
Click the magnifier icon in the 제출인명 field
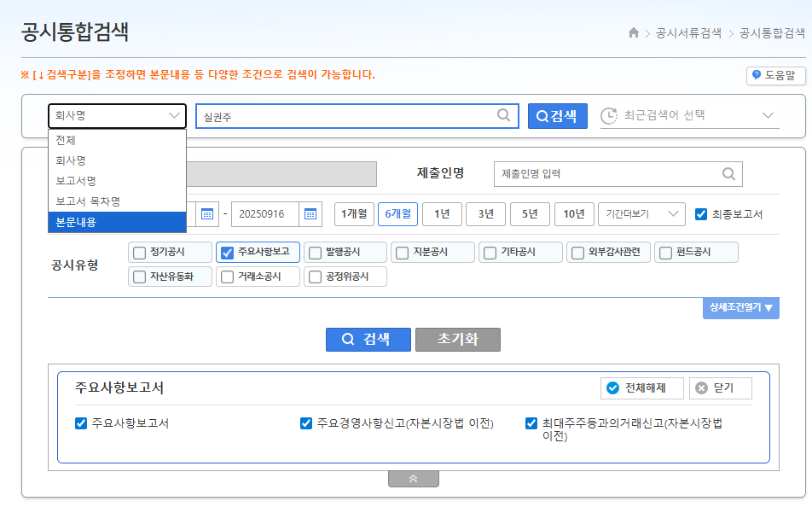click(729, 174)
